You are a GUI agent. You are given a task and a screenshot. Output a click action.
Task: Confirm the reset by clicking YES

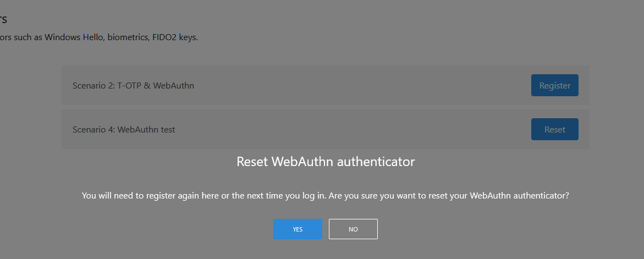click(298, 229)
